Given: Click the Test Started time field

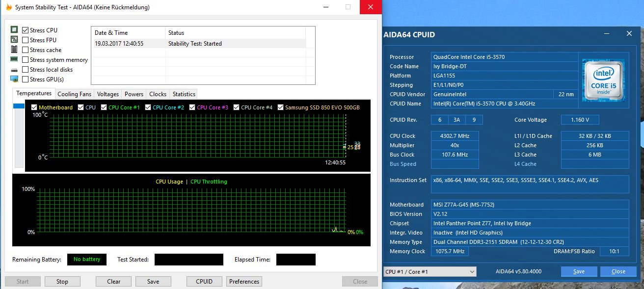Looking at the screenshot, I should [x=189, y=260].
